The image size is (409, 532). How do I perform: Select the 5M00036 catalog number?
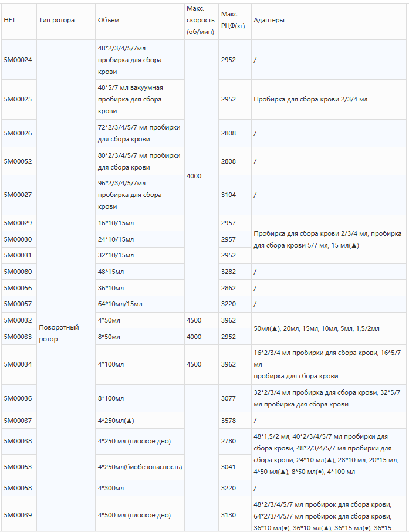click(18, 398)
